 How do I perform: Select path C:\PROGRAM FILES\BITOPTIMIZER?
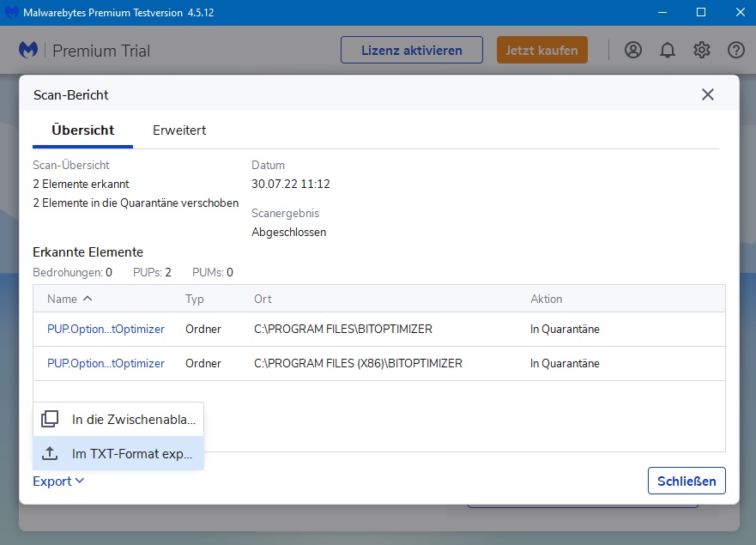tap(342, 329)
